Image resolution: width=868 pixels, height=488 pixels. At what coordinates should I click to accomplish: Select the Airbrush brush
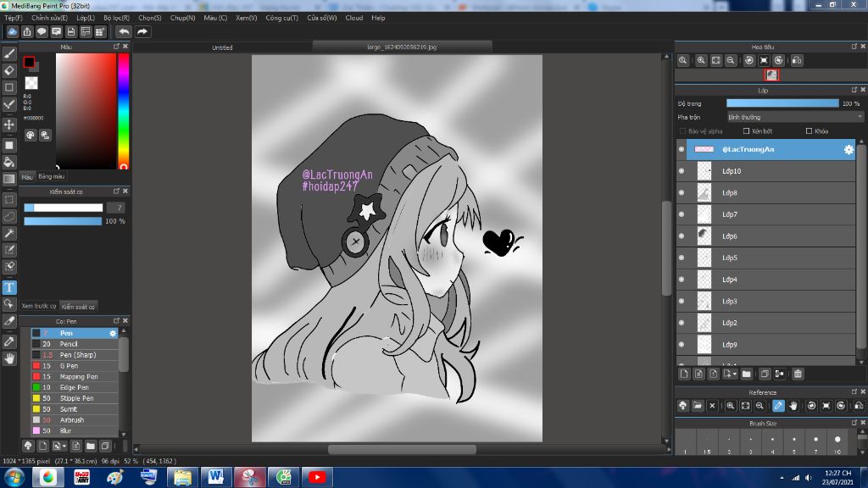(75, 420)
